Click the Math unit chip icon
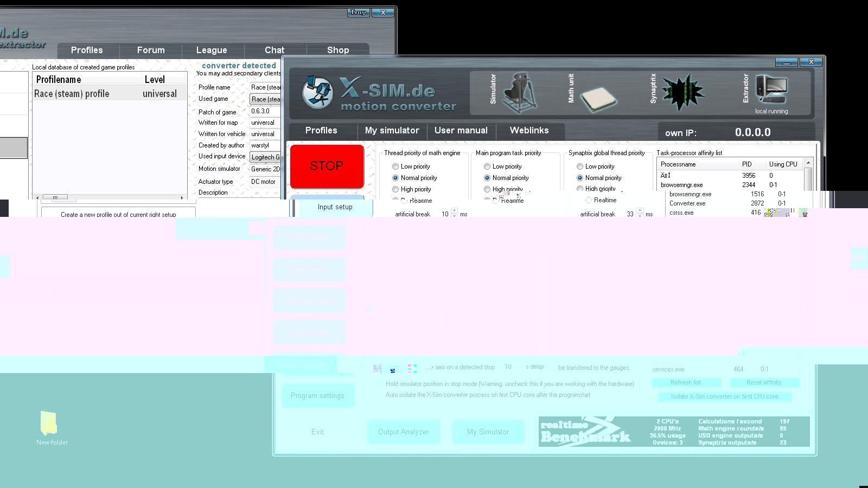 tap(598, 98)
